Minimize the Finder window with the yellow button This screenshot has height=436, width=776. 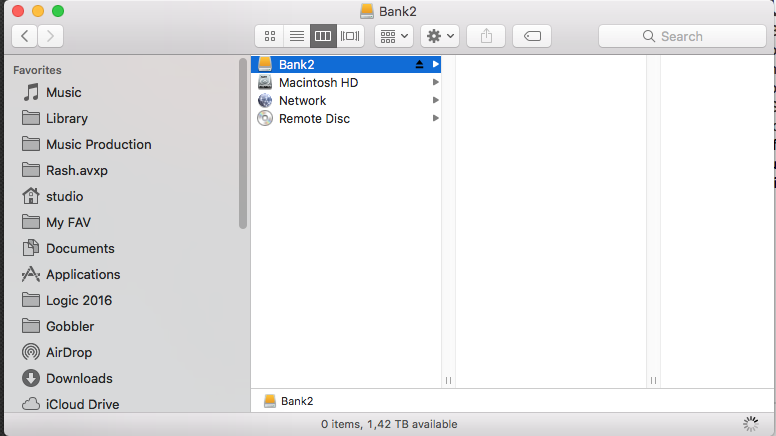pyautogui.click(x=38, y=11)
